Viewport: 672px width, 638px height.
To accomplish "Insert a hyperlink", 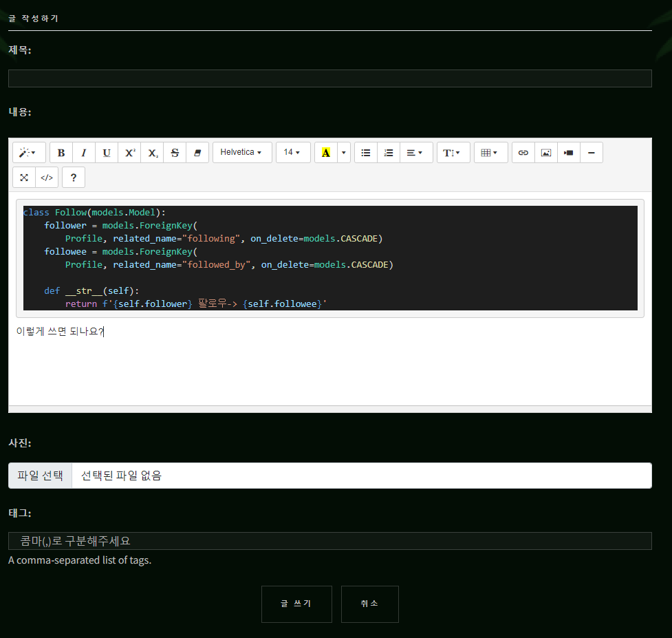I will point(523,153).
